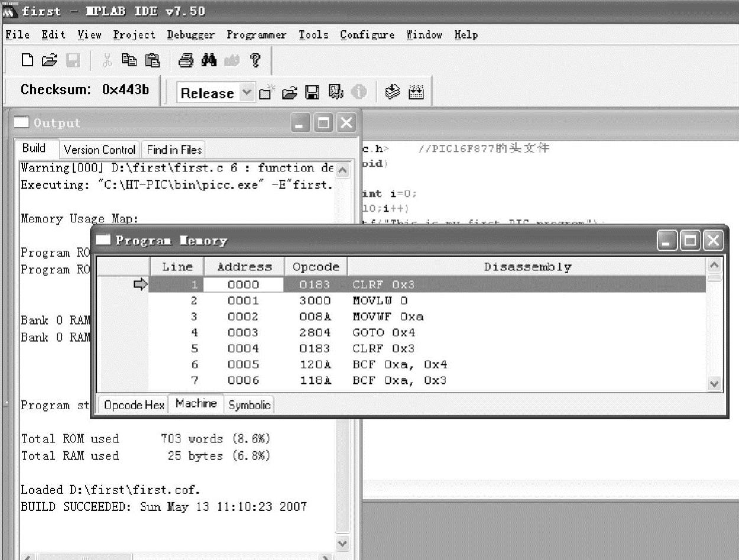Select the Machine tab in Program Memory

(196, 404)
